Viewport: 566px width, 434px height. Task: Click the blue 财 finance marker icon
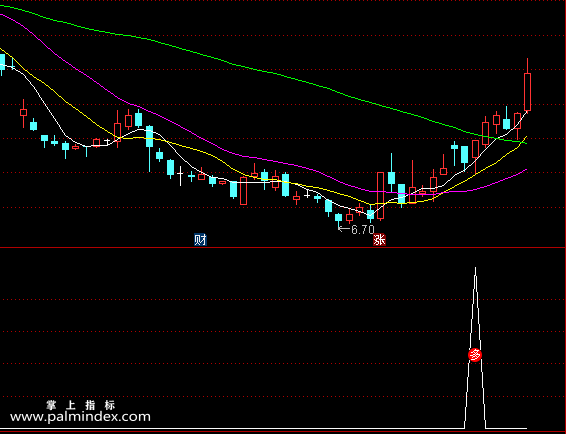coord(200,239)
